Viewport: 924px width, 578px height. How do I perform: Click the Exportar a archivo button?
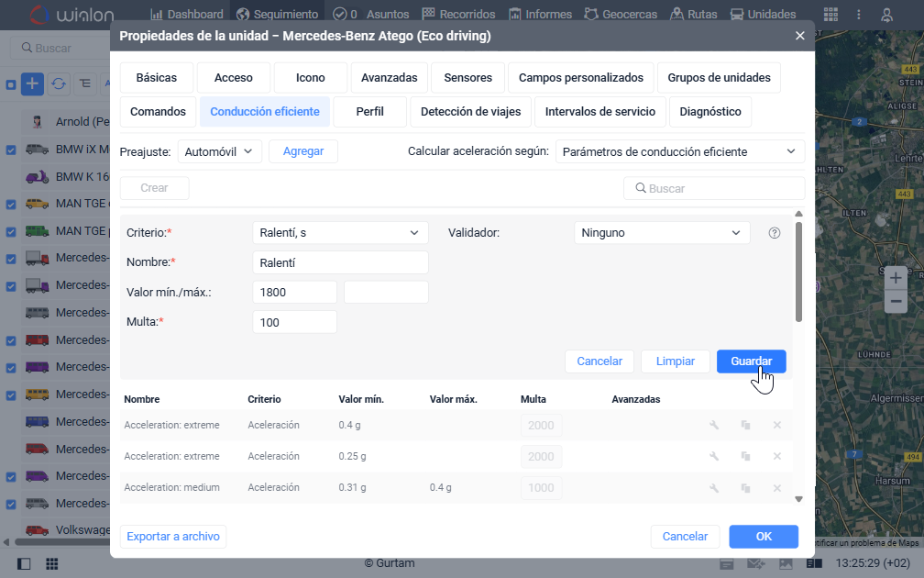[173, 537]
